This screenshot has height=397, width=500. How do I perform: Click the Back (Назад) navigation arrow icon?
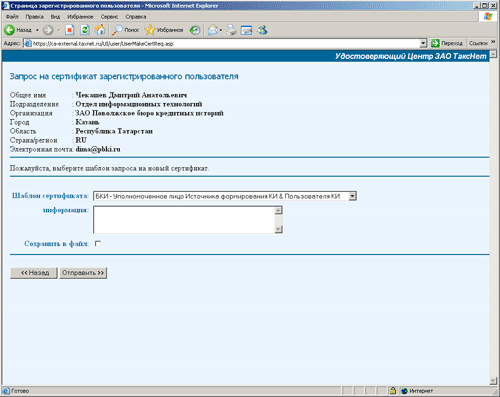(9, 30)
